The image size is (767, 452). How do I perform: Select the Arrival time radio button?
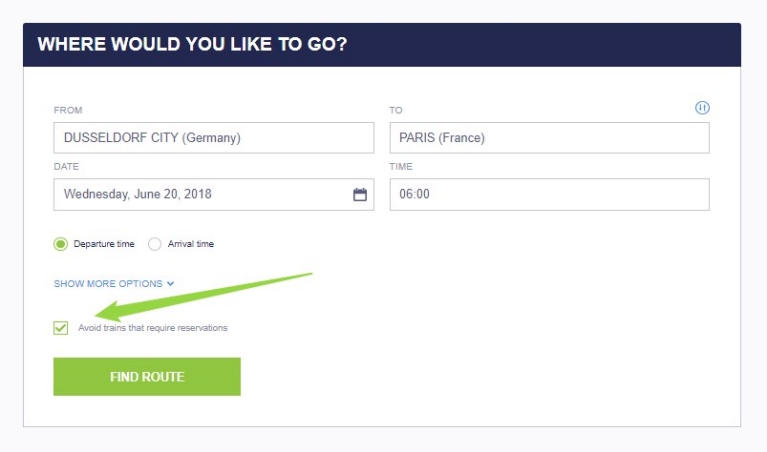tap(155, 244)
